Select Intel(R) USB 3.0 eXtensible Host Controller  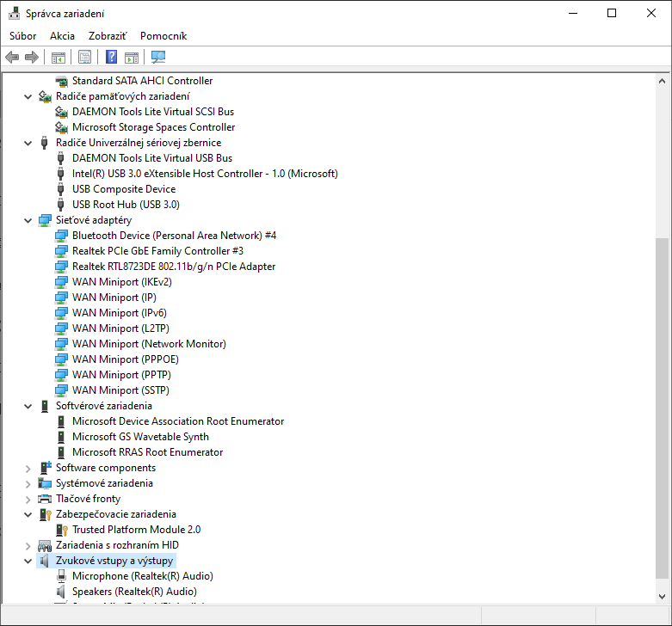click(205, 174)
